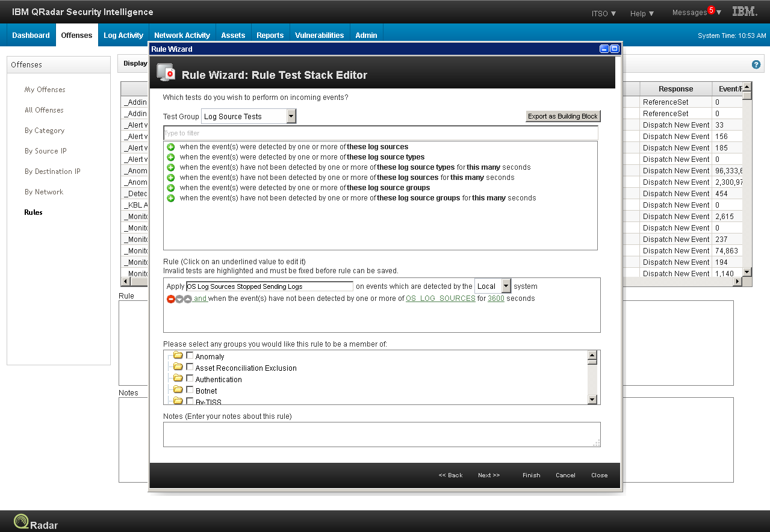Add 'detected by these log source groups' test
The width and height of the screenshot is (770, 532).
click(171, 188)
